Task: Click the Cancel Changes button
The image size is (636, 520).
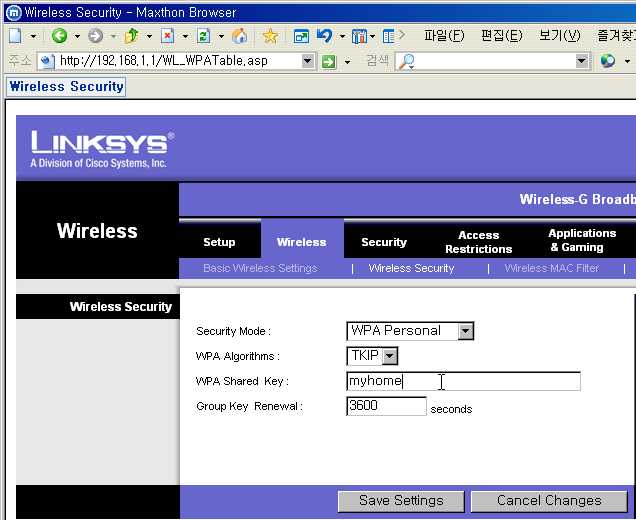Action: (x=549, y=501)
